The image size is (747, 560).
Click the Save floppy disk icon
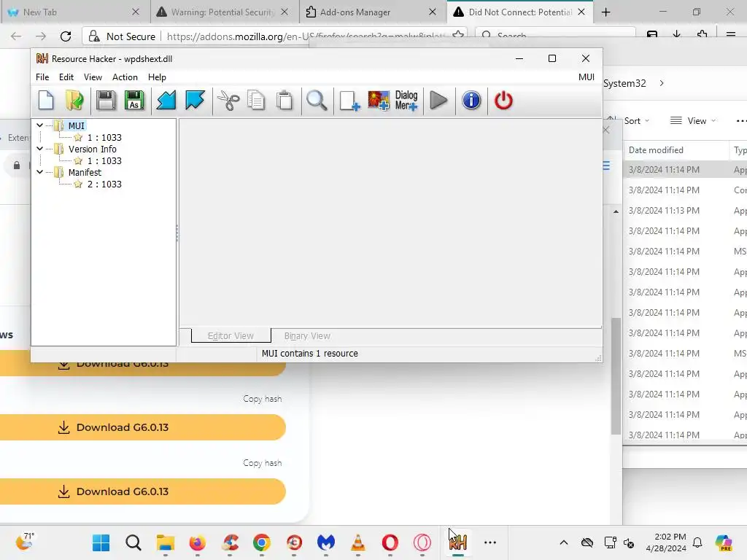[105, 101]
